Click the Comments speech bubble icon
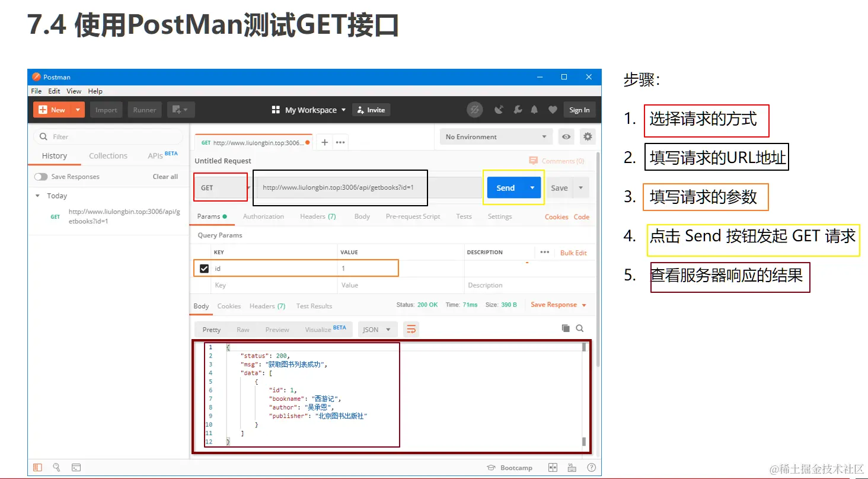Viewport: 868px width, 479px height. pyautogui.click(x=533, y=161)
